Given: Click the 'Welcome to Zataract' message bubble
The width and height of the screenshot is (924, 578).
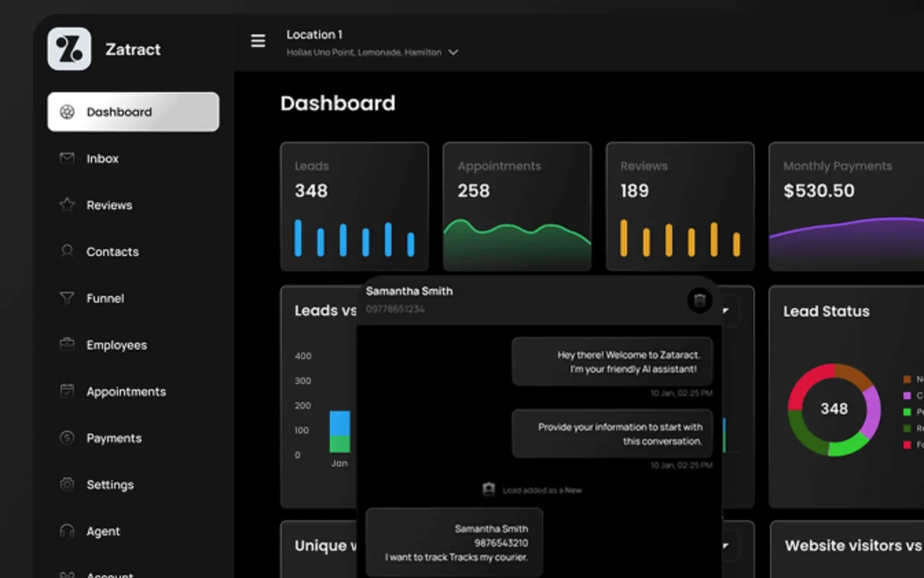Looking at the screenshot, I should [613, 362].
